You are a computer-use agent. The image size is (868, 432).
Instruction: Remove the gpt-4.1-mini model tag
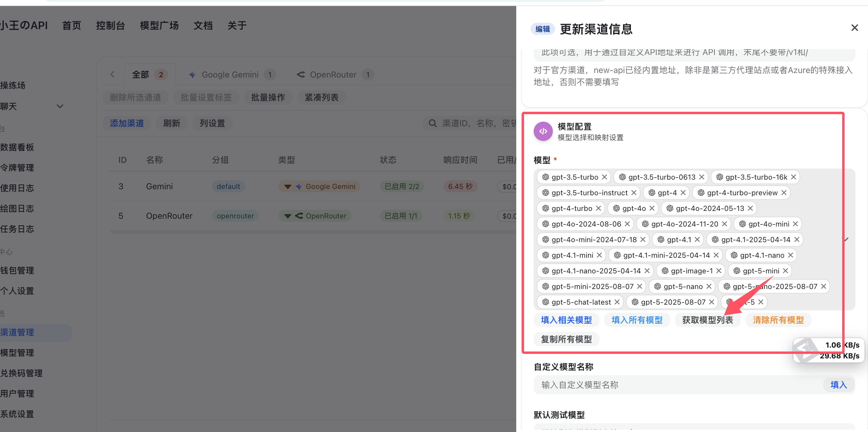point(599,255)
